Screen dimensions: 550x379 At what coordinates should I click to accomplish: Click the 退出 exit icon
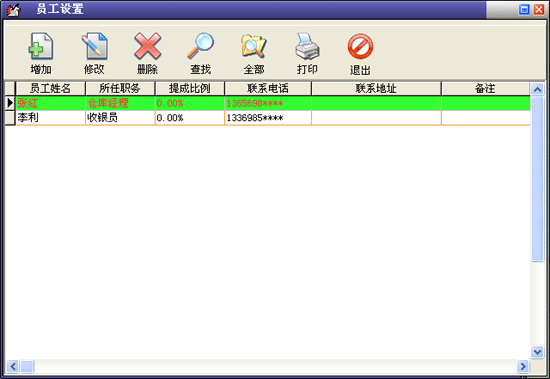(360, 47)
